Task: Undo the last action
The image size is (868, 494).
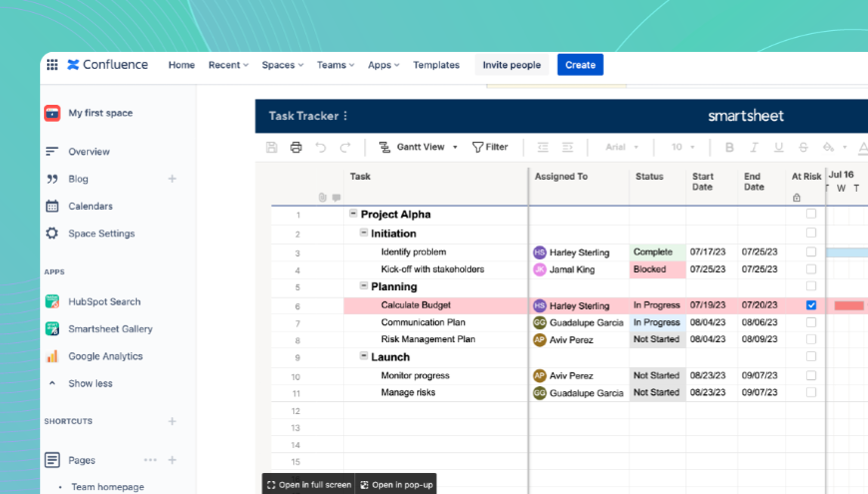Action: (320, 147)
